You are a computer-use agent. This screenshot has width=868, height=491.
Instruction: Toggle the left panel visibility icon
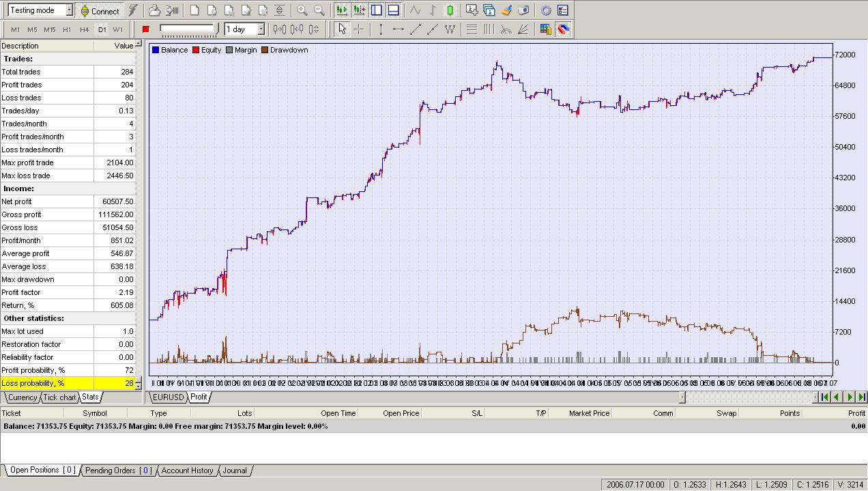click(376, 10)
